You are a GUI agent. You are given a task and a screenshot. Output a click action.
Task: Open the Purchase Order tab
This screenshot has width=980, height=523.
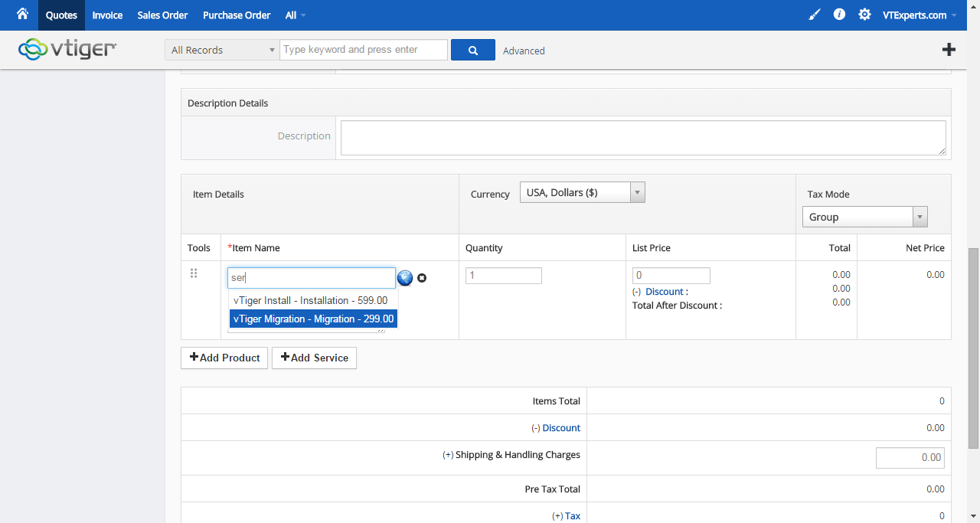(237, 15)
